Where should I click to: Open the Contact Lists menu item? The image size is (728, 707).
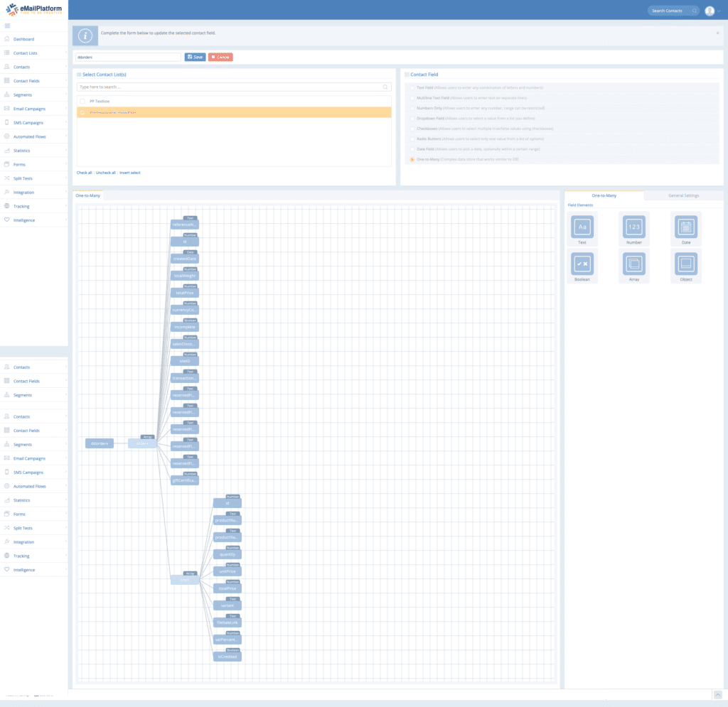[34, 53]
